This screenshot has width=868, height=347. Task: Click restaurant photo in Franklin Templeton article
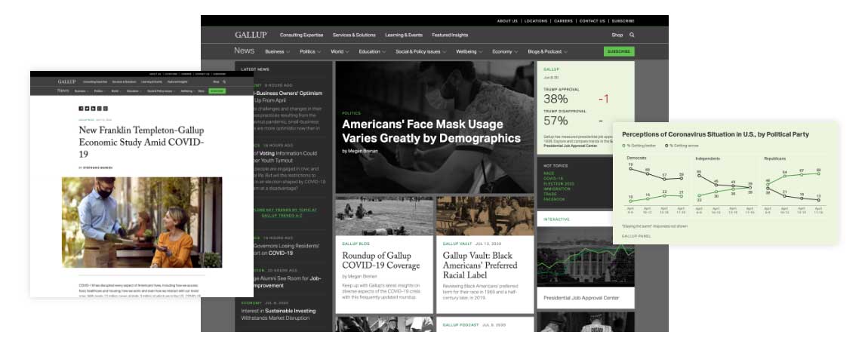(142, 222)
